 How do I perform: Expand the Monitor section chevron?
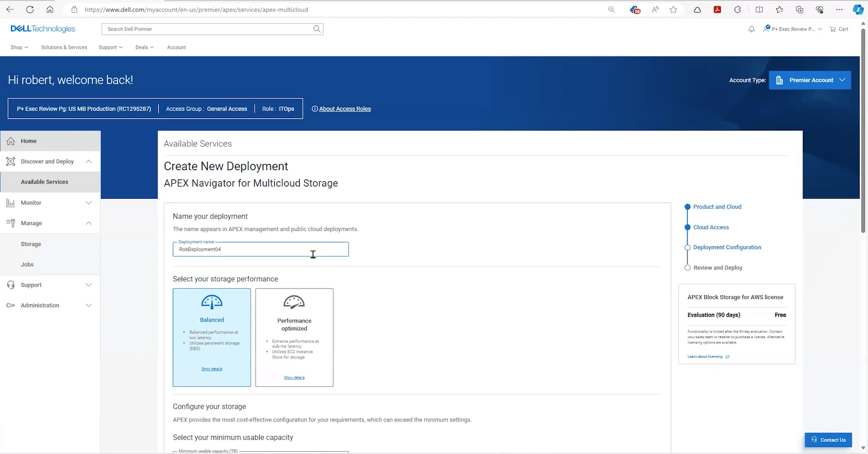[89, 203]
